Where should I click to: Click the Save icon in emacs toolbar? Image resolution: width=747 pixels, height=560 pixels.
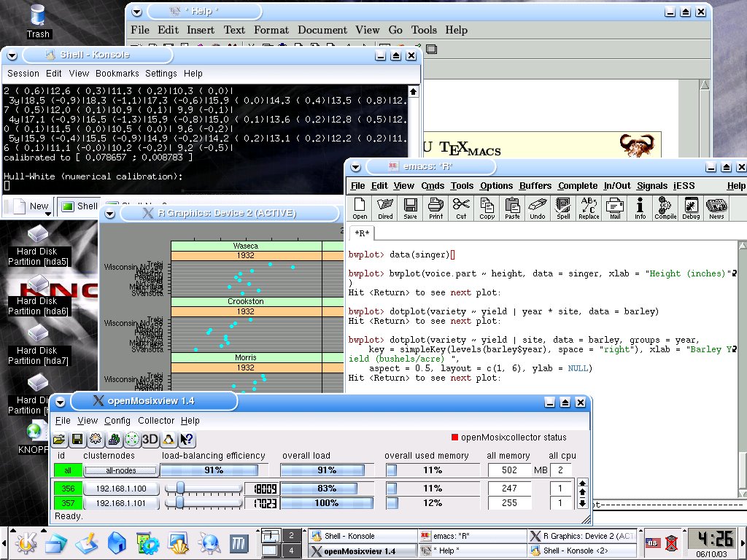410,208
